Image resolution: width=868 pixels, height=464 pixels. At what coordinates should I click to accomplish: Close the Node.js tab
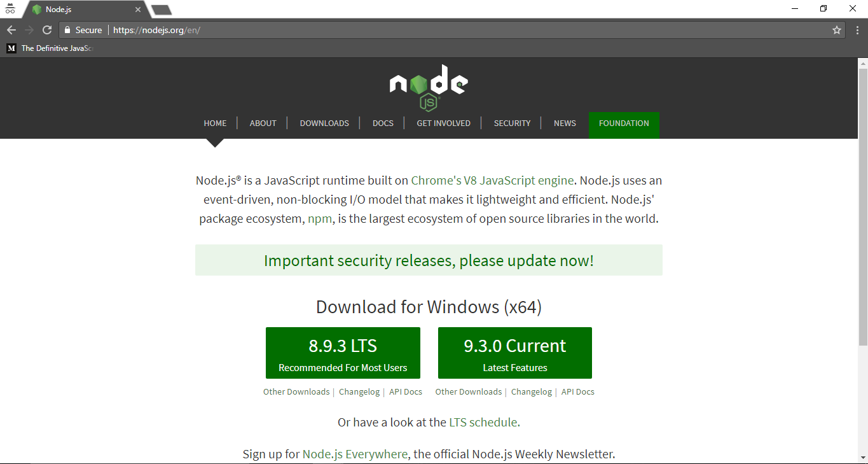tap(138, 10)
